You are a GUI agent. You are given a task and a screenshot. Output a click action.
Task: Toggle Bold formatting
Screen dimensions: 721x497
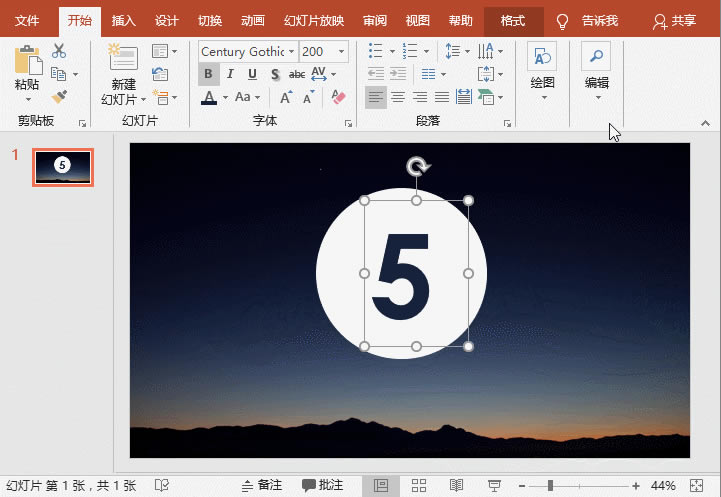pos(208,74)
